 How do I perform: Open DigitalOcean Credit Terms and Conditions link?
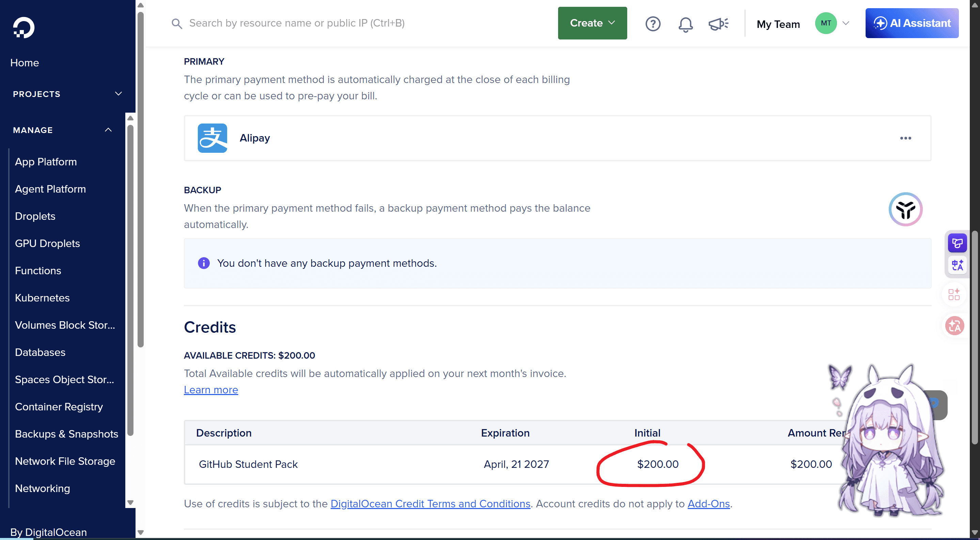(x=430, y=504)
